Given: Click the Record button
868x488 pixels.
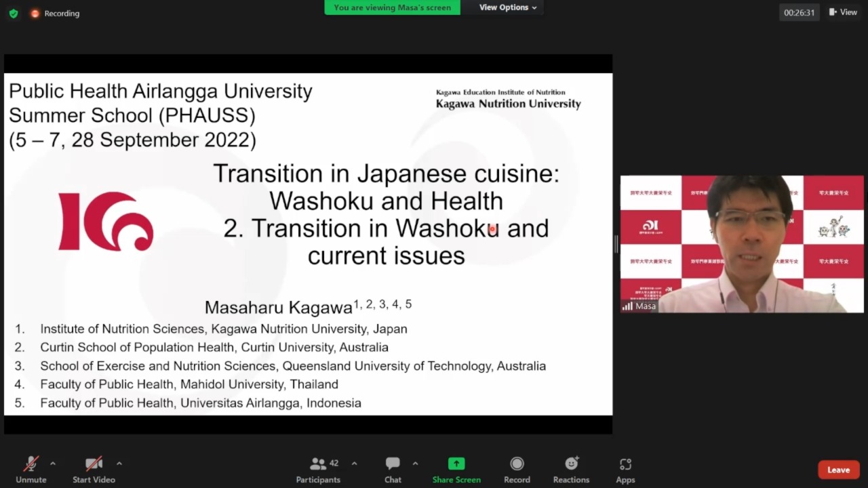Looking at the screenshot, I should point(517,470).
